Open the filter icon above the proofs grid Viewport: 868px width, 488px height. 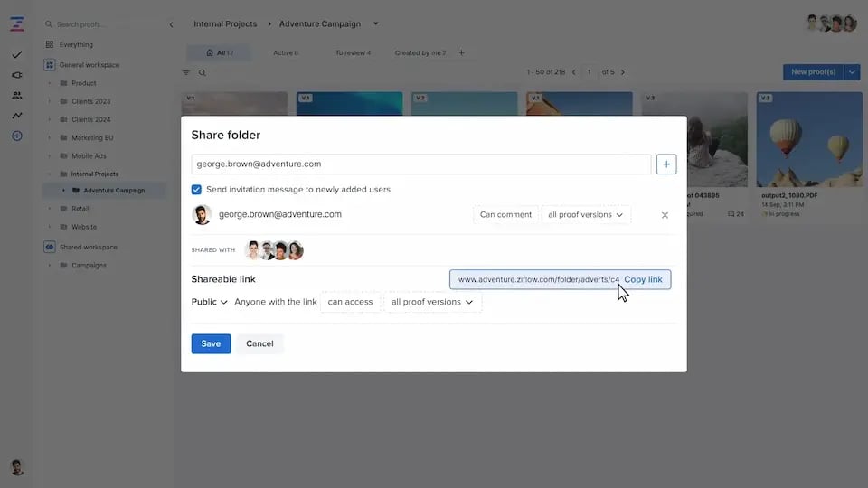[x=186, y=72]
